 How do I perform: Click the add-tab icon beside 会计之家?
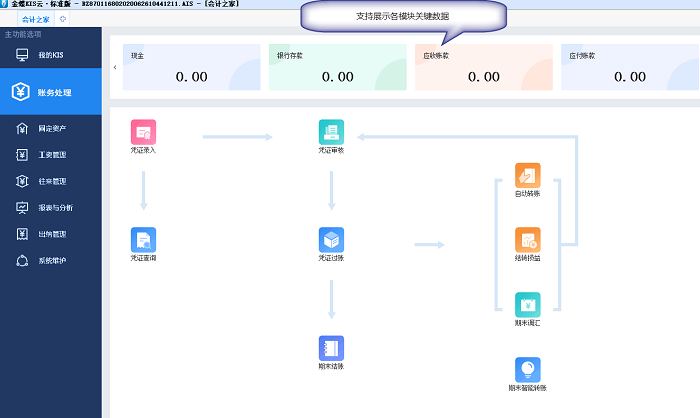point(62,19)
